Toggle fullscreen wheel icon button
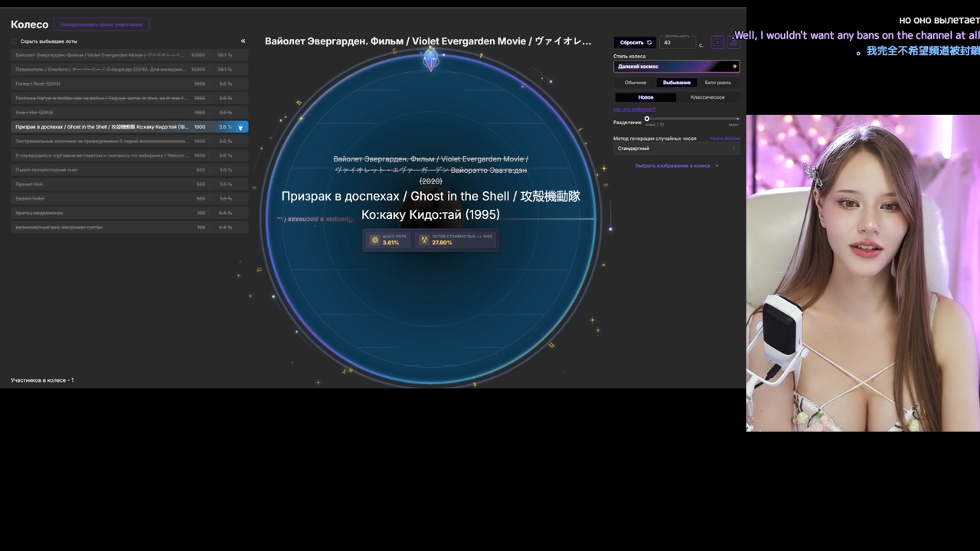980x551 pixels. 717,43
